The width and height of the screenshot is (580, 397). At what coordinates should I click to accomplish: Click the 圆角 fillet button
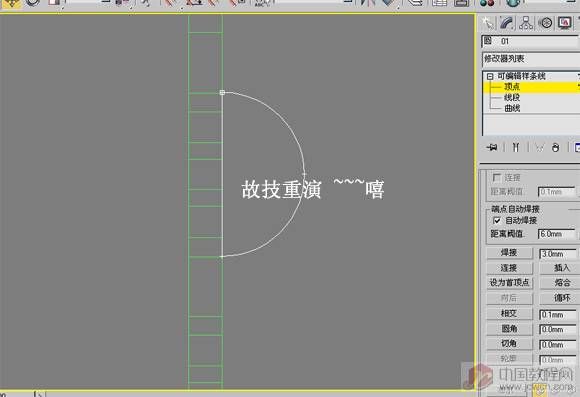pyautogui.click(x=509, y=329)
